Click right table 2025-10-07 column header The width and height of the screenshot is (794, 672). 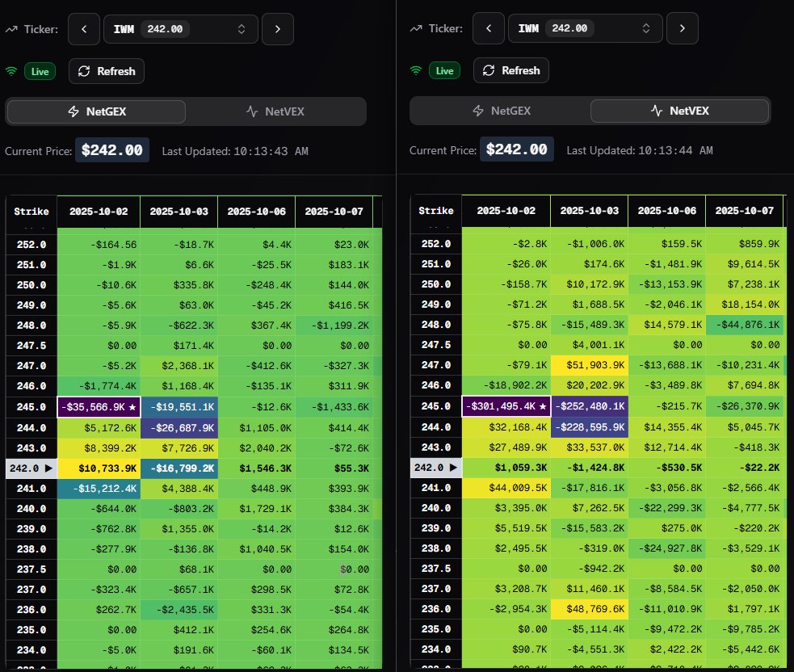[x=745, y=211]
